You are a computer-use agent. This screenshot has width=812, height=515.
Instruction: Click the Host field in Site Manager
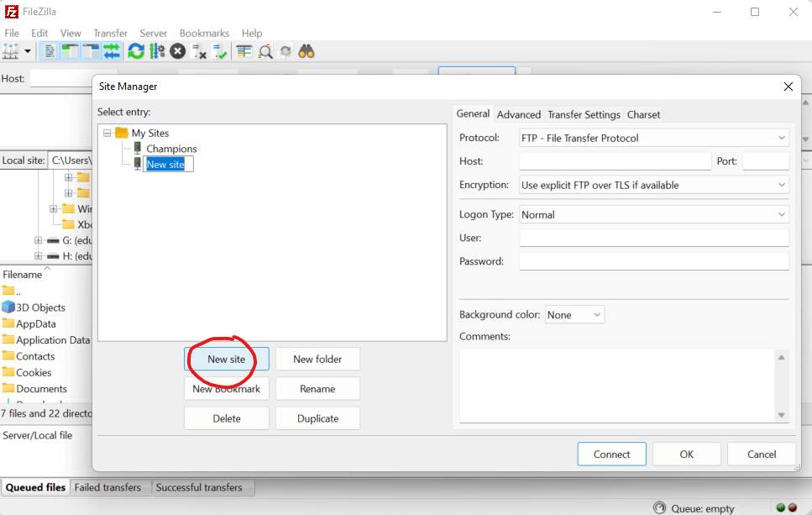pyautogui.click(x=616, y=161)
